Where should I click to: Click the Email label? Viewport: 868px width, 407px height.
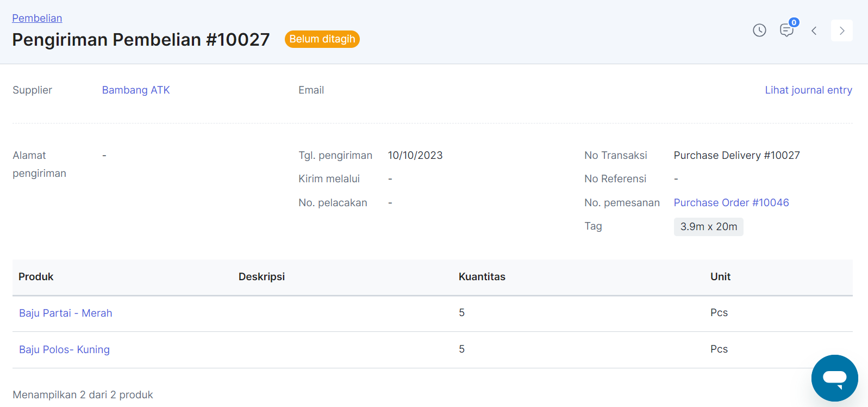click(x=311, y=90)
